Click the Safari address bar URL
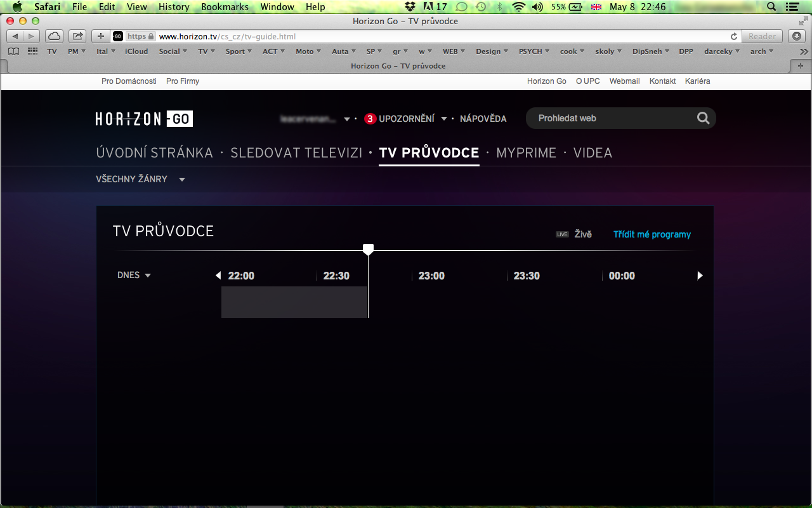This screenshot has width=812, height=508. point(227,36)
